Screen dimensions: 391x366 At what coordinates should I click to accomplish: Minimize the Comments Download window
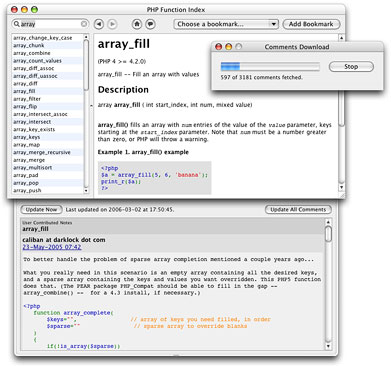pos(229,47)
